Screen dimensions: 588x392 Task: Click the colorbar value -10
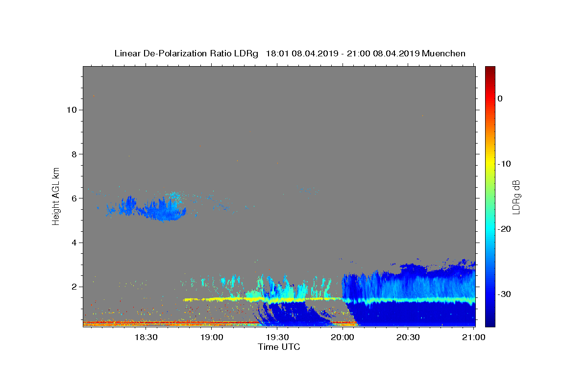(x=505, y=164)
